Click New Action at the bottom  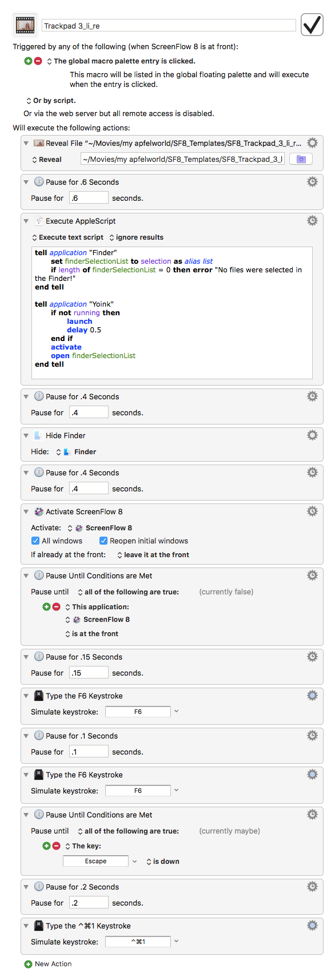coord(48,964)
